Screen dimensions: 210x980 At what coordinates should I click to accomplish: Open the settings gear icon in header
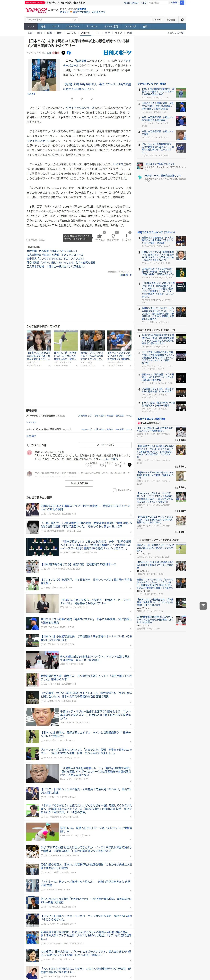[x=182, y=19]
